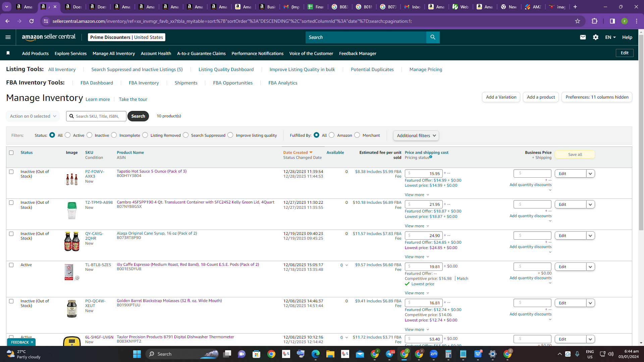Open the Shipments tab
This screenshot has width=644, height=362.
186,83
